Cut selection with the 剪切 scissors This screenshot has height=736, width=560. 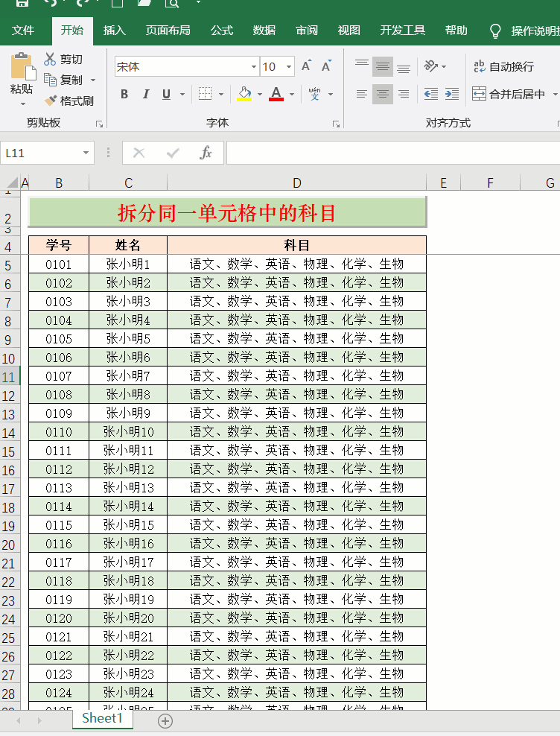point(63,59)
